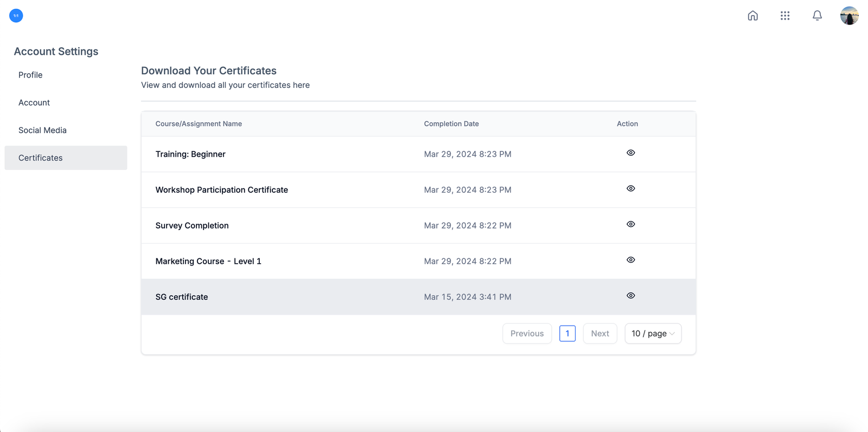View Marketing Course - Level 1 certificate
The image size is (868, 432).
click(x=630, y=261)
